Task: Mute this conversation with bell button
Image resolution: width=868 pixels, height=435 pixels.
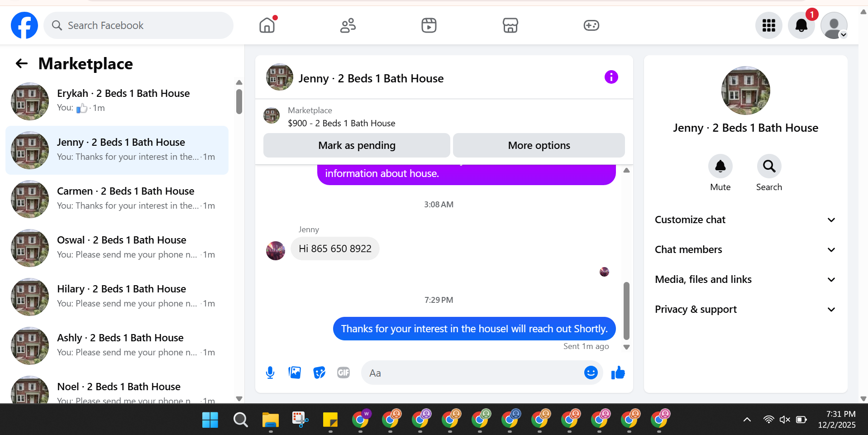Action: click(x=720, y=167)
